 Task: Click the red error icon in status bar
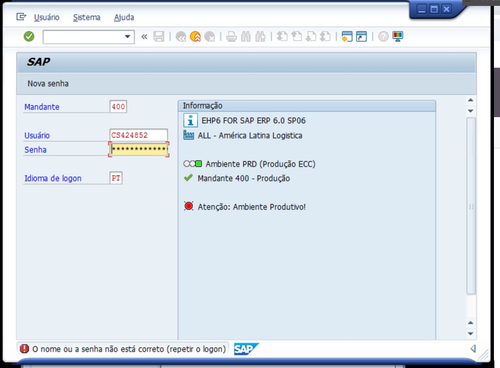[24, 349]
